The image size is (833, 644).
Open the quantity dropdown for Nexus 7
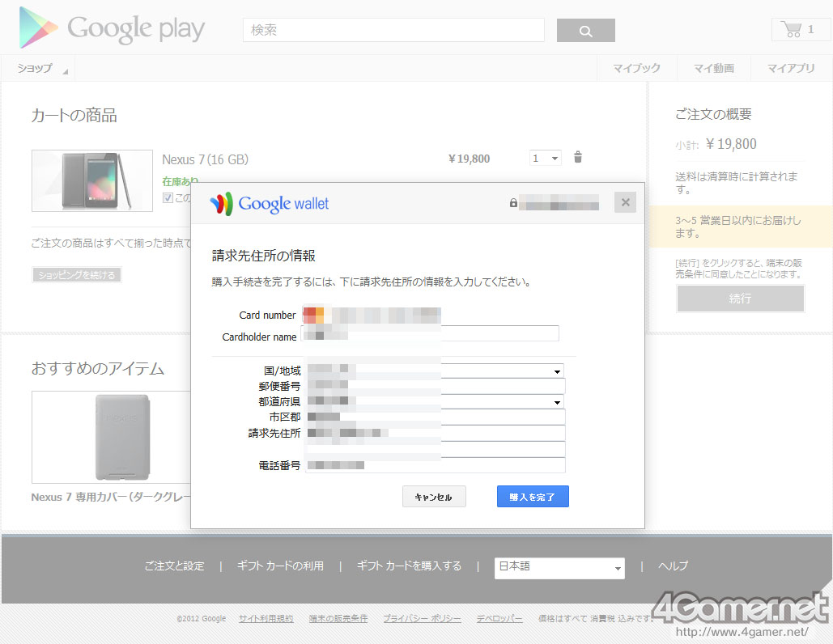pos(546,159)
